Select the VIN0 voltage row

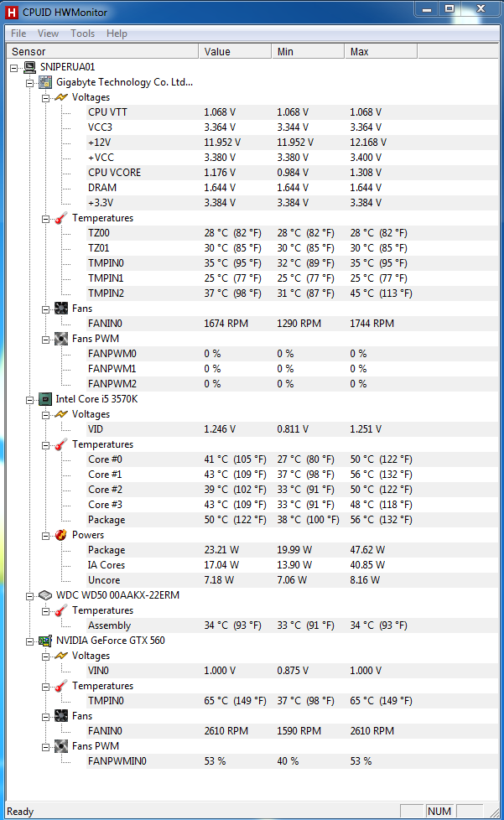tap(292, 671)
